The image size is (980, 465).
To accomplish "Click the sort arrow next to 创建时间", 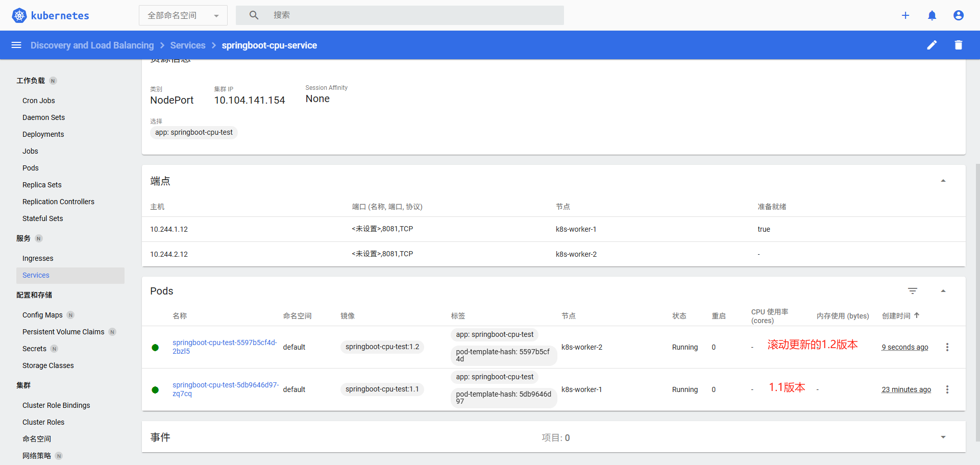I will pyautogui.click(x=917, y=315).
